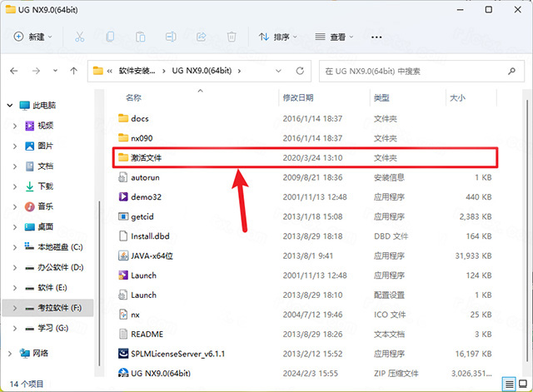
Task: Expand the 视频 tree node
Action: 15,126
